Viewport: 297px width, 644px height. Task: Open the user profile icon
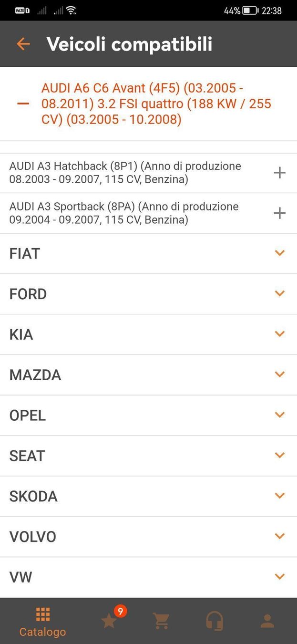[267, 621]
